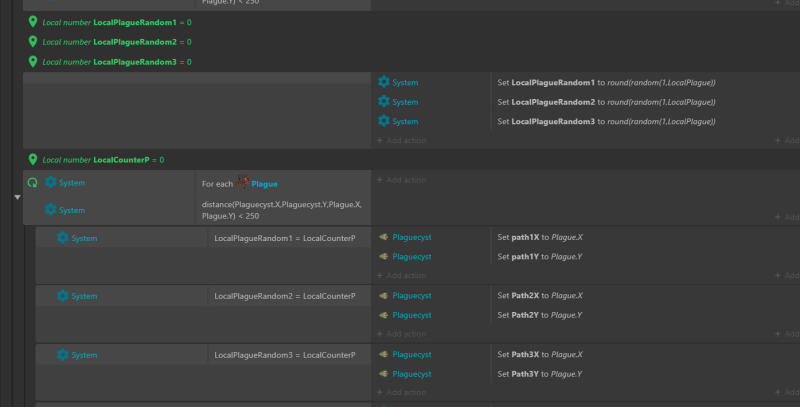Click Plaguecyst icon for Set Path2X action
The width and height of the screenshot is (800, 407).
(x=384, y=295)
